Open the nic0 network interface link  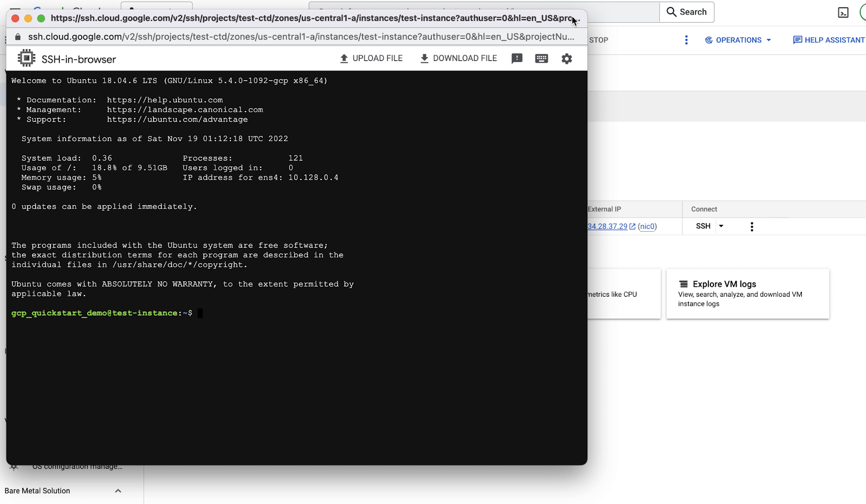647,226
